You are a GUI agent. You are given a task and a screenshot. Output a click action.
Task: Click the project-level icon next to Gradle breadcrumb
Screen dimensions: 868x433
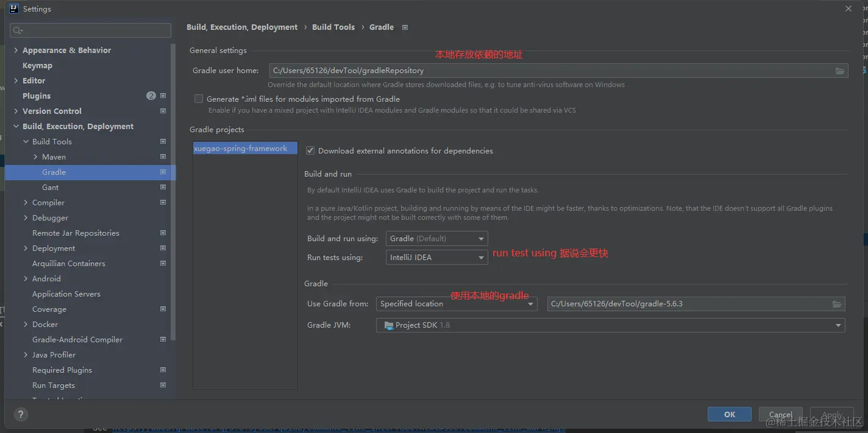(x=405, y=27)
